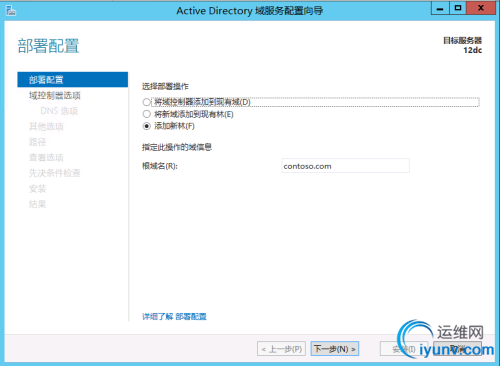
Task: Click the root domain name field contoso.com
Action: [x=345, y=166]
